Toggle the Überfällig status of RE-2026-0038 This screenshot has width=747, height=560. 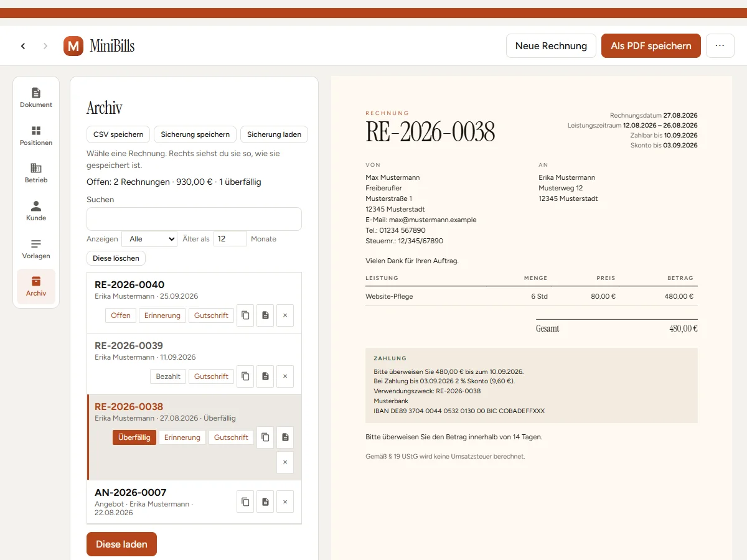coord(134,437)
